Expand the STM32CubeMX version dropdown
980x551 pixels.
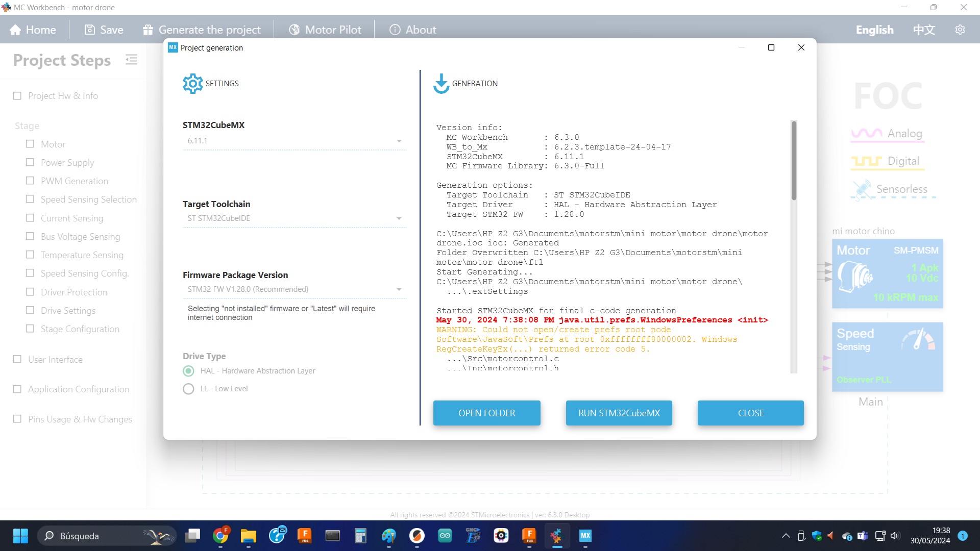pyautogui.click(x=399, y=141)
